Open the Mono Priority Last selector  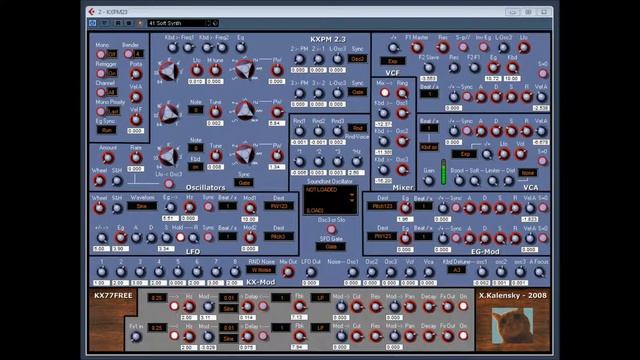click(113, 111)
